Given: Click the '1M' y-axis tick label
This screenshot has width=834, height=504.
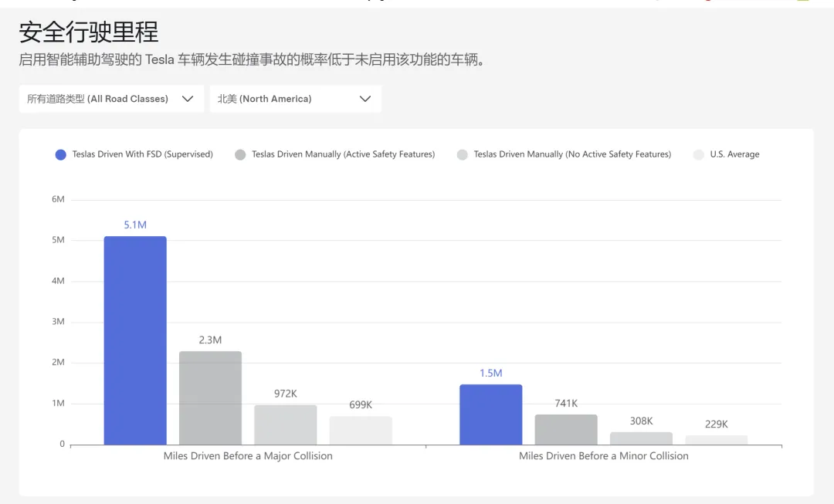Looking at the screenshot, I should pos(58,403).
